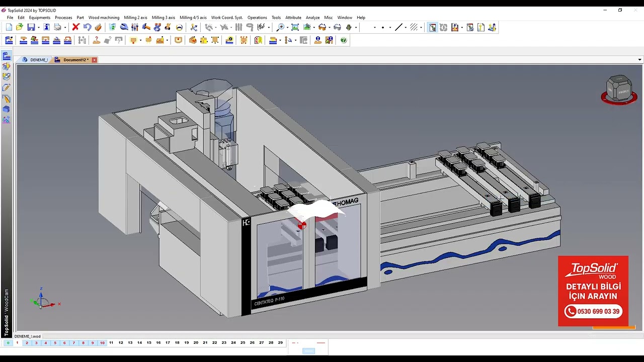This screenshot has height=362, width=644.
Task: Open the zoom magnifier dropdown arrow
Action: (287, 28)
